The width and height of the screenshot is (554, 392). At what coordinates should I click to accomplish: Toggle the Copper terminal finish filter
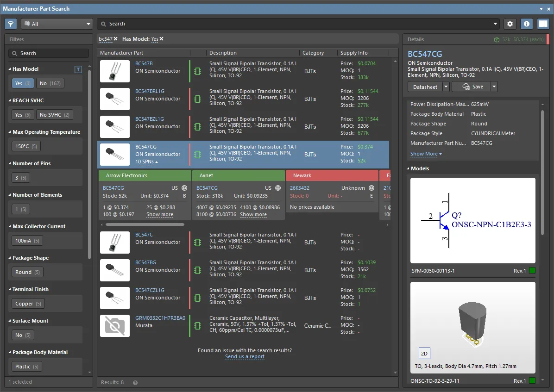[x=28, y=304]
